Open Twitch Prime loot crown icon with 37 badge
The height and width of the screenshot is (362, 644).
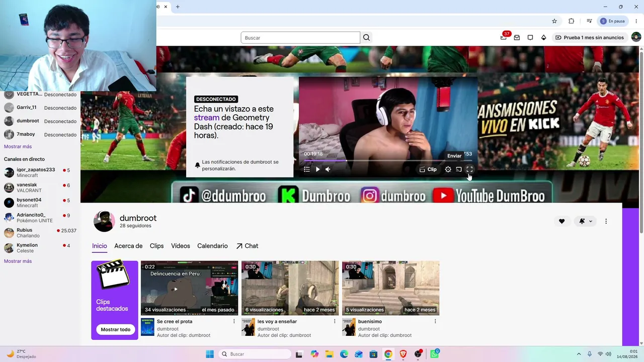tap(504, 38)
